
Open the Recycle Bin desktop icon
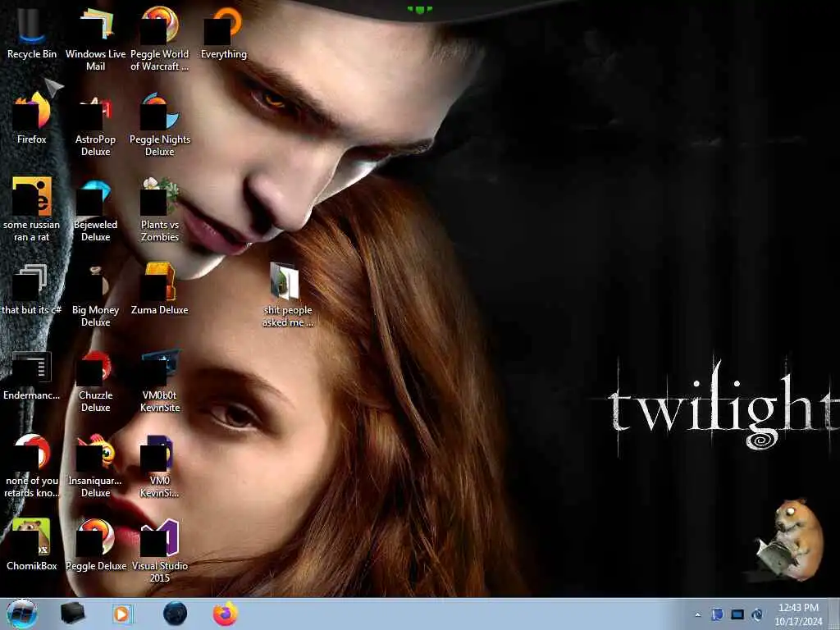(x=32, y=33)
